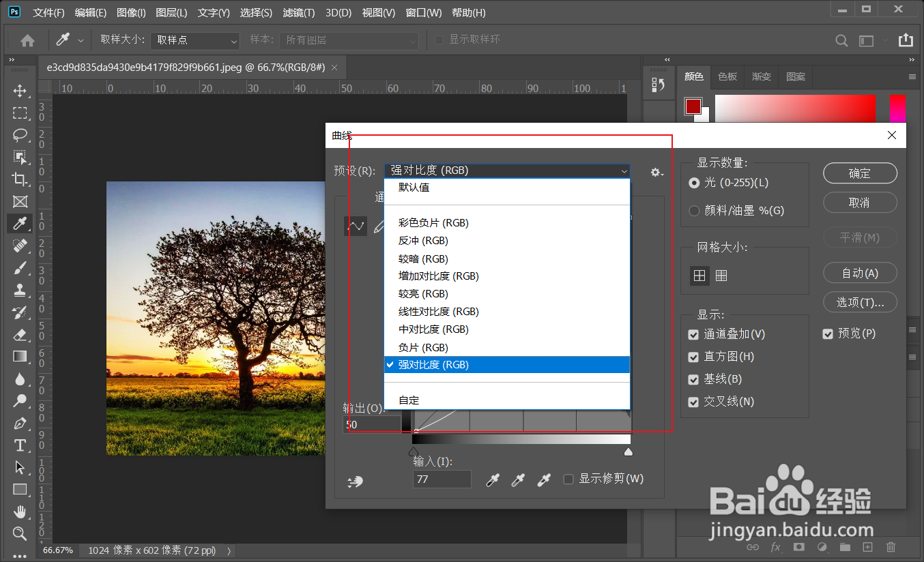Click the on-image adjustment hand icon

pyautogui.click(x=355, y=482)
